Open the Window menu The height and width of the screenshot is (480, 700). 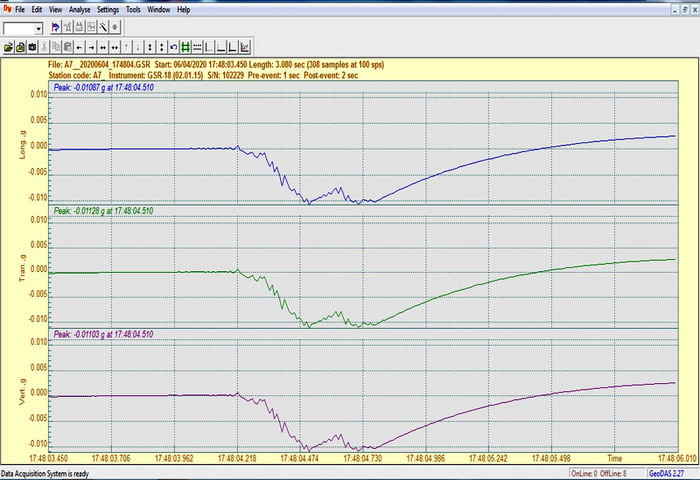tap(158, 9)
